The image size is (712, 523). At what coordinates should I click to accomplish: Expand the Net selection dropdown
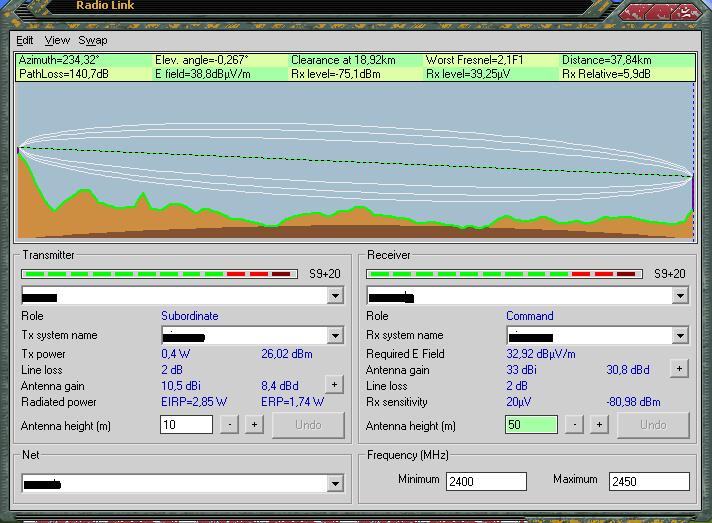pyautogui.click(x=335, y=484)
